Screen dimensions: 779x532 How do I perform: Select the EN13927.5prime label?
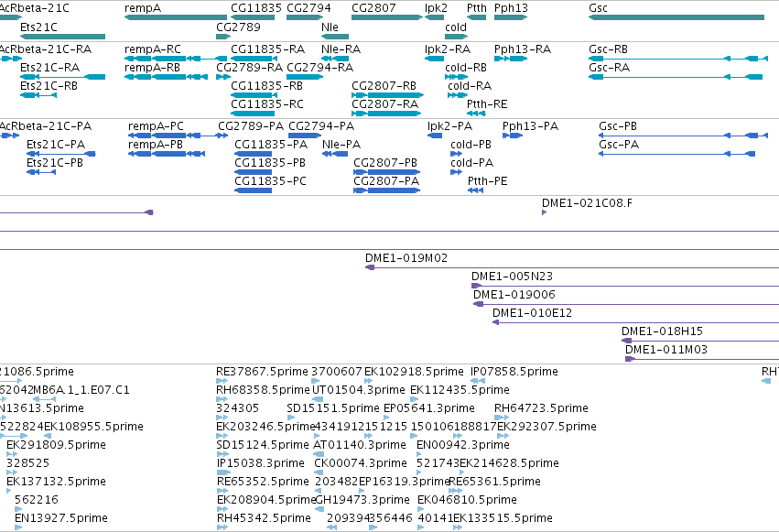[x=61, y=518]
